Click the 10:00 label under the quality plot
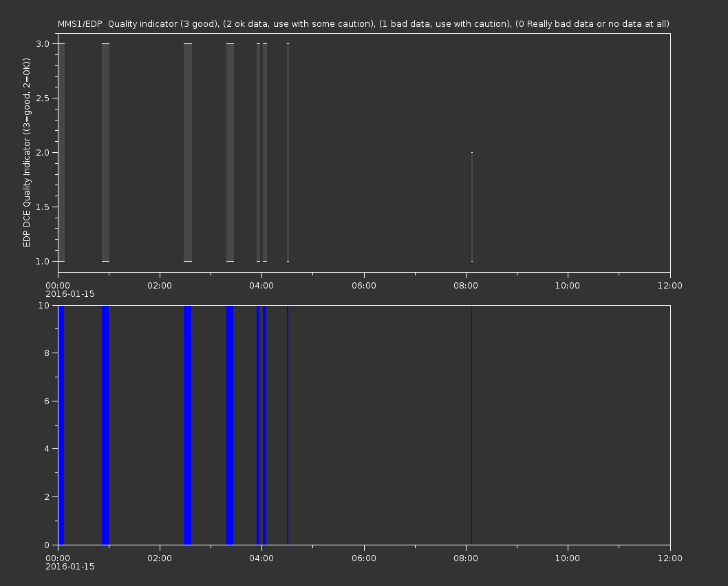728x586 pixels. pos(568,285)
